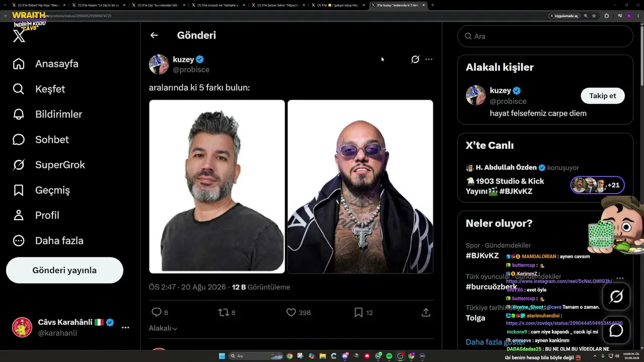Image resolution: width=644 pixels, height=362 pixels.
Task: Open File Explorer from the taskbar
Action: pyautogui.click(x=323, y=356)
